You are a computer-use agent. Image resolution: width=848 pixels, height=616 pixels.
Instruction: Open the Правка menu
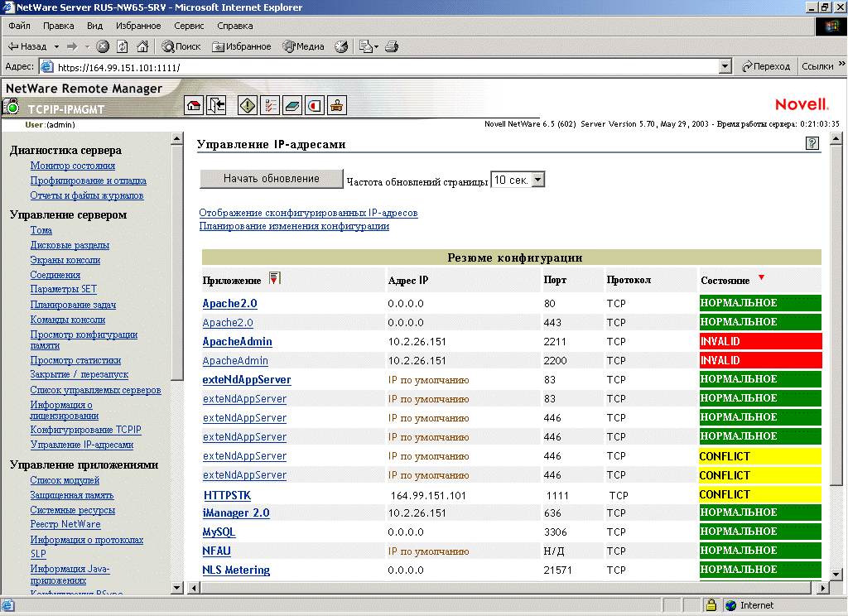tap(59, 26)
